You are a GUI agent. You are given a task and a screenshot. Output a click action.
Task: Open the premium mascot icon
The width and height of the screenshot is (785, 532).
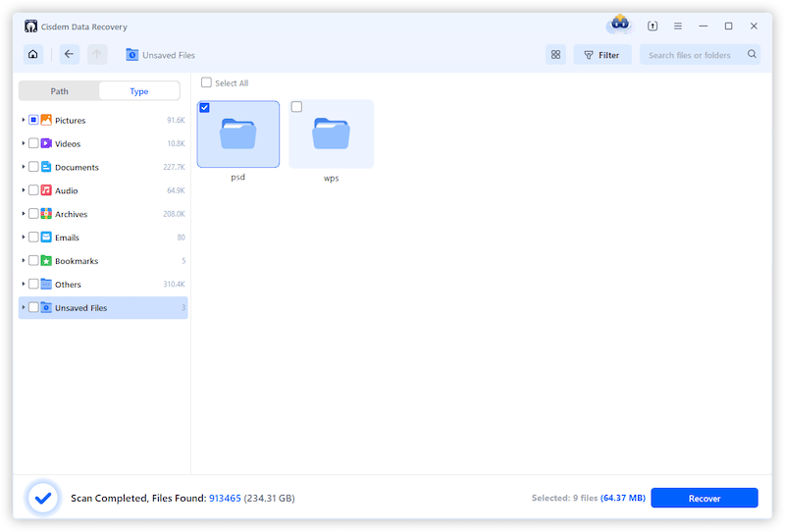point(620,24)
